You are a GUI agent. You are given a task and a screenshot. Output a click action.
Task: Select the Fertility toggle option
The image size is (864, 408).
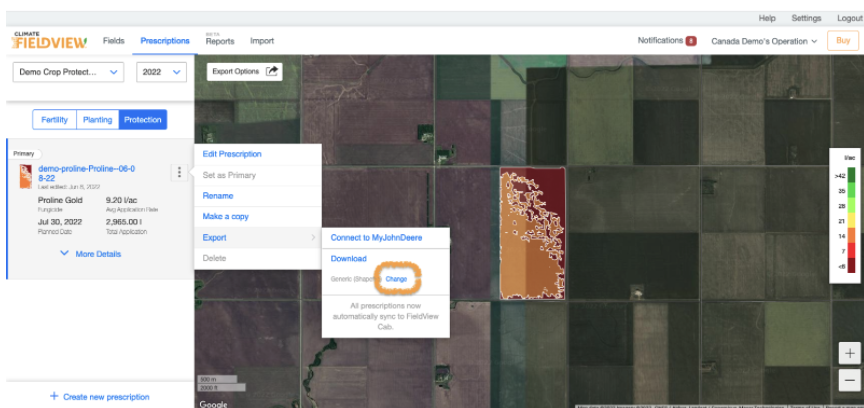pyautogui.click(x=54, y=120)
